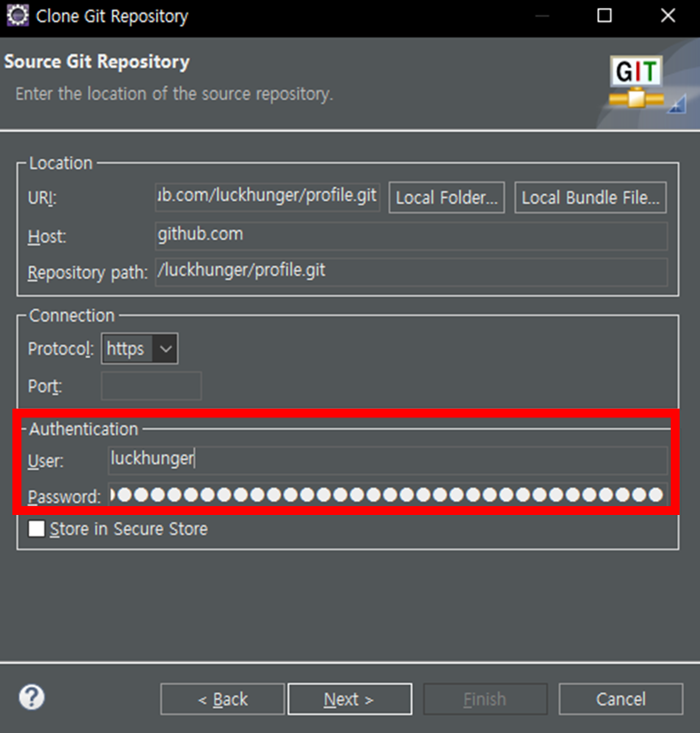The image size is (700, 733).
Task: Focus the Repository path field
Action: pyautogui.click(x=411, y=271)
